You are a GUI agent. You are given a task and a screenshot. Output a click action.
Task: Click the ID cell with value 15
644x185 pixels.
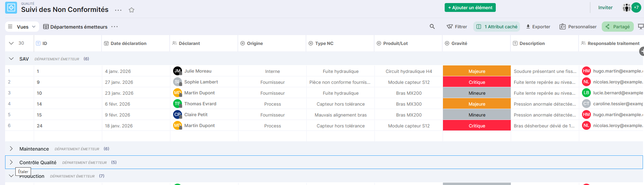pyautogui.click(x=68, y=114)
